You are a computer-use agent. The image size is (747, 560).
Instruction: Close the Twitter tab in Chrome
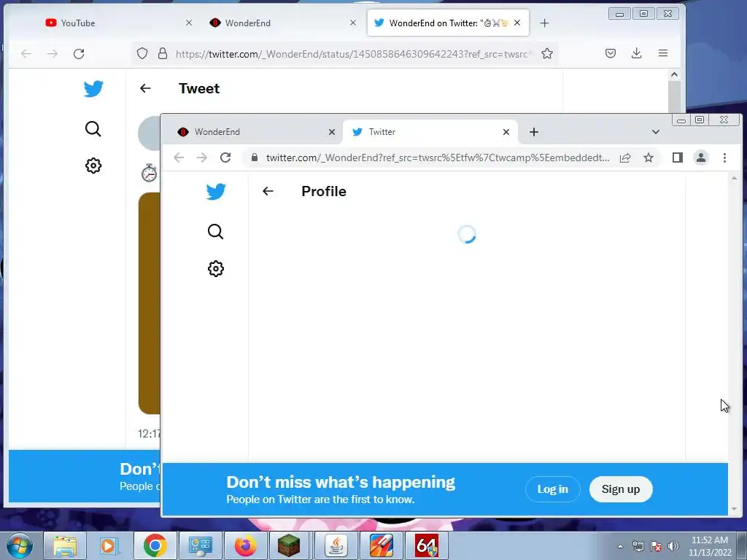(x=506, y=132)
